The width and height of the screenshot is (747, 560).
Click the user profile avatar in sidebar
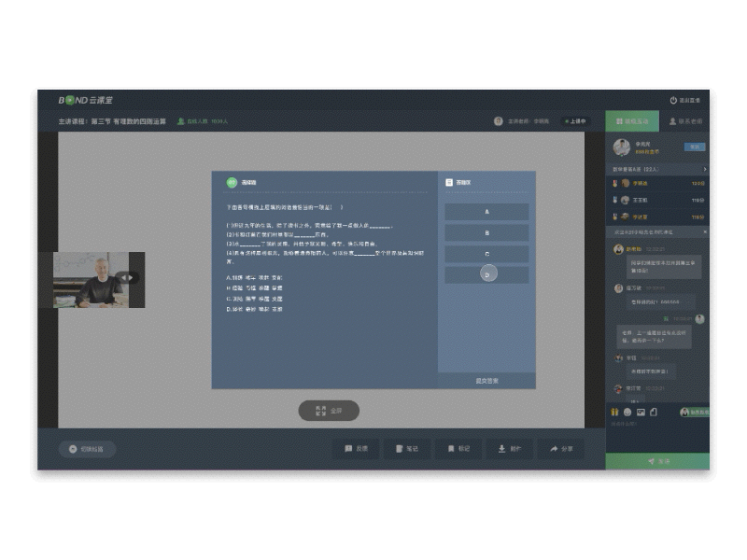(622, 147)
